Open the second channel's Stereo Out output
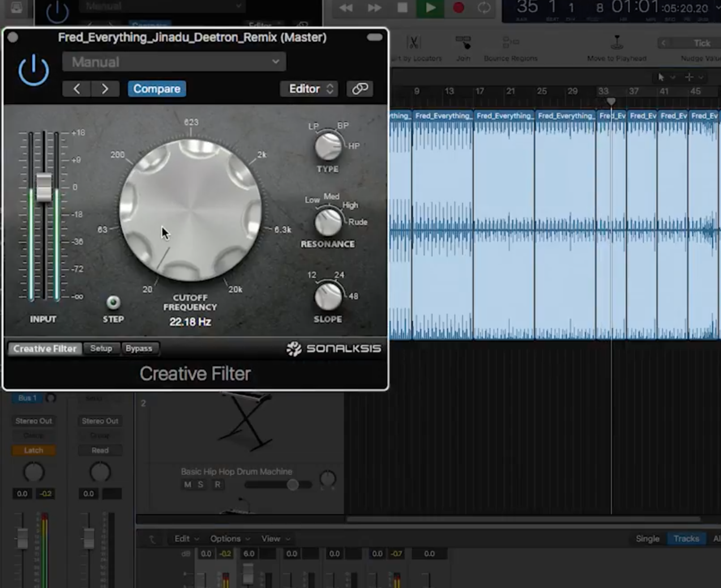The image size is (721, 588). click(x=100, y=421)
